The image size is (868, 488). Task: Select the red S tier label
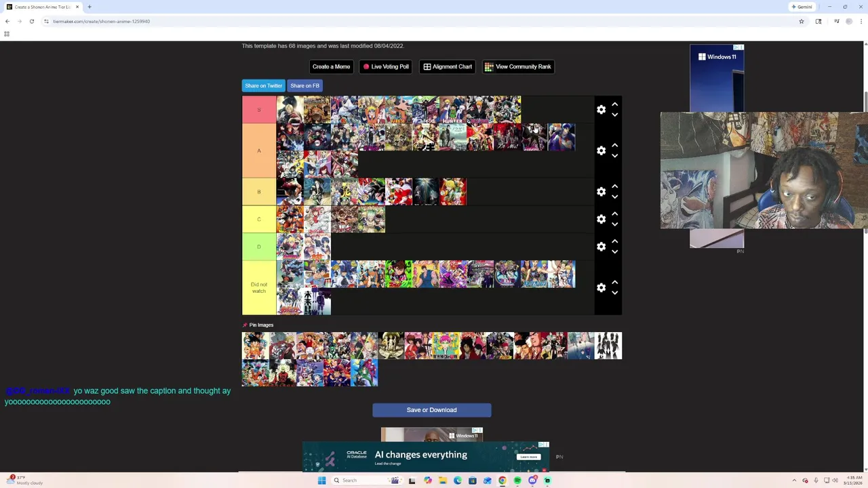coord(259,110)
